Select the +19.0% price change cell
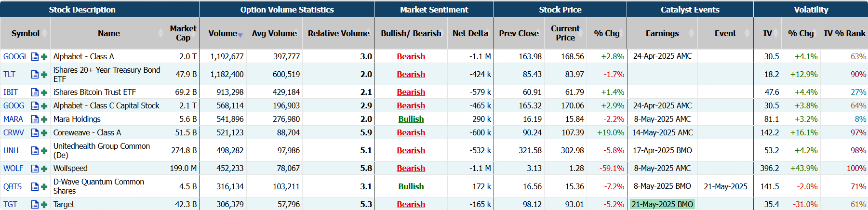 click(x=607, y=132)
